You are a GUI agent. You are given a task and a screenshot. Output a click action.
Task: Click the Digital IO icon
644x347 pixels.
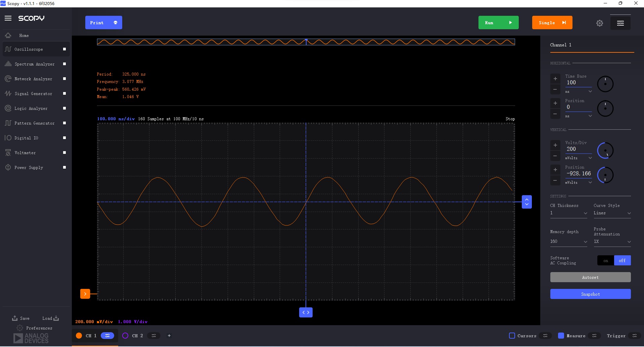[x=8, y=138]
